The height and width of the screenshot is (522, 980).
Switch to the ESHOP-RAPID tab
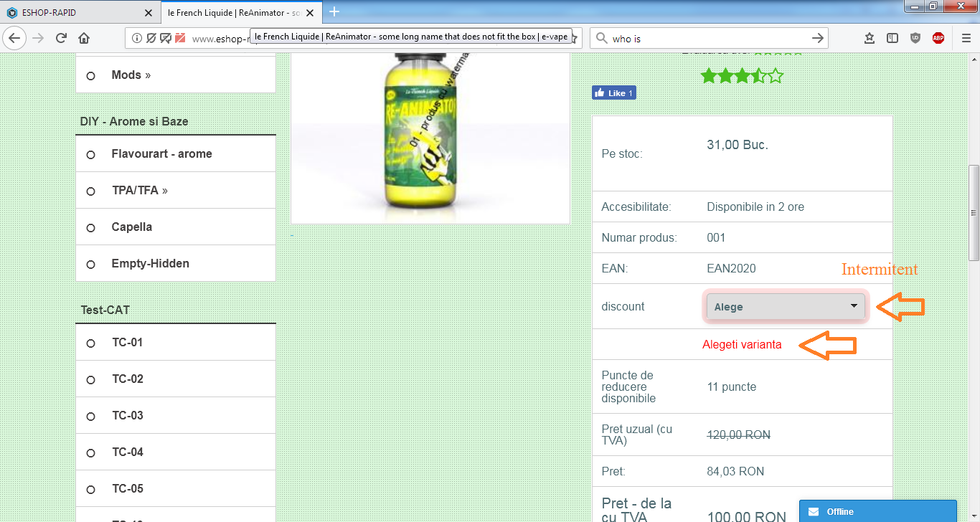click(x=80, y=13)
